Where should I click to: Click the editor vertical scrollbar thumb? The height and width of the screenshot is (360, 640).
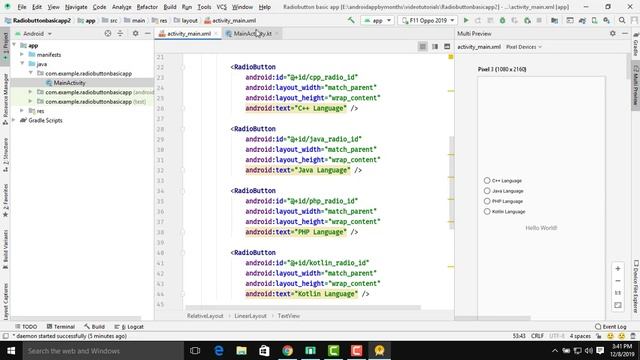click(x=451, y=182)
